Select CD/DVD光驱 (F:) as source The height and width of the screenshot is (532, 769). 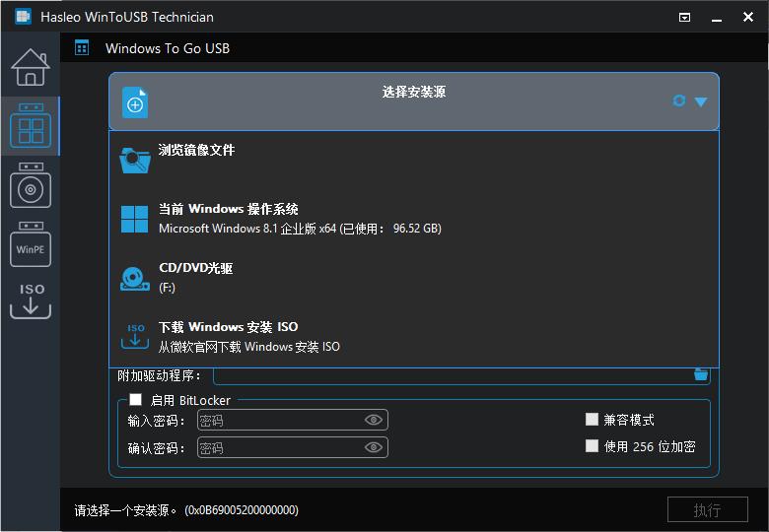[414, 278]
